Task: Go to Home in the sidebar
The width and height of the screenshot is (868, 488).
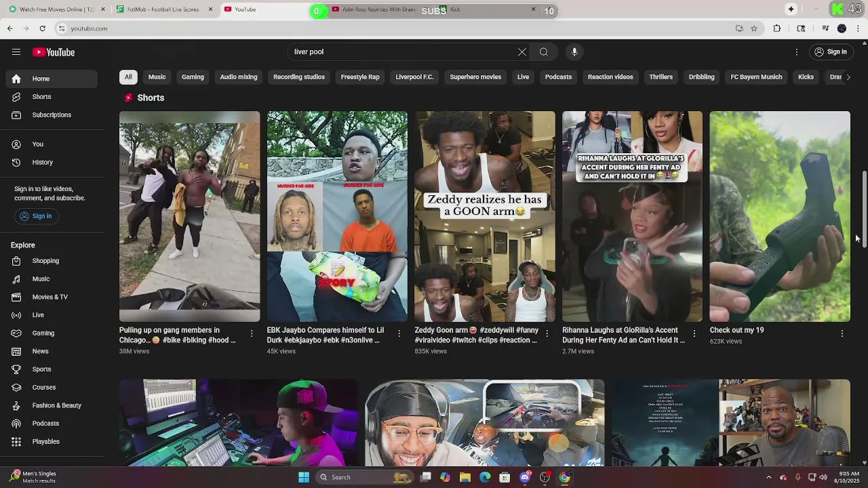Action: pos(52,79)
